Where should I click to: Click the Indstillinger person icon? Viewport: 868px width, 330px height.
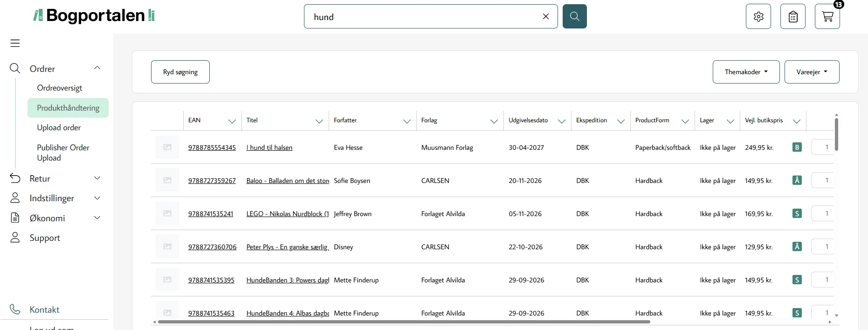(15, 198)
